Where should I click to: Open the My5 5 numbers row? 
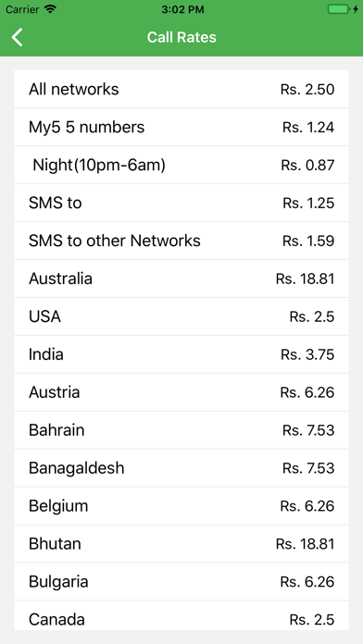[181, 127]
